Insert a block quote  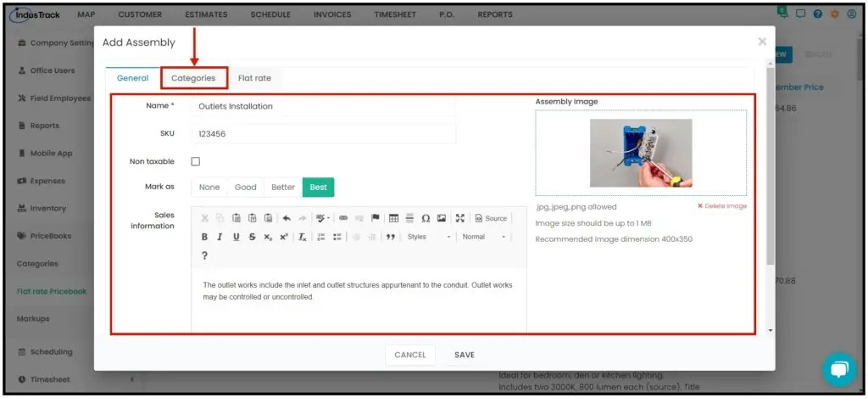(x=390, y=237)
